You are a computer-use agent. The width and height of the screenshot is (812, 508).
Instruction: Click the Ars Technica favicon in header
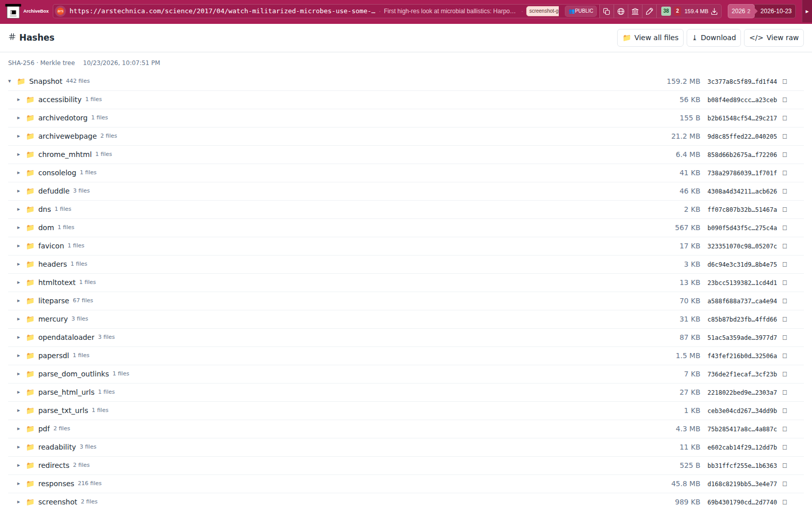[x=60, y=11]
